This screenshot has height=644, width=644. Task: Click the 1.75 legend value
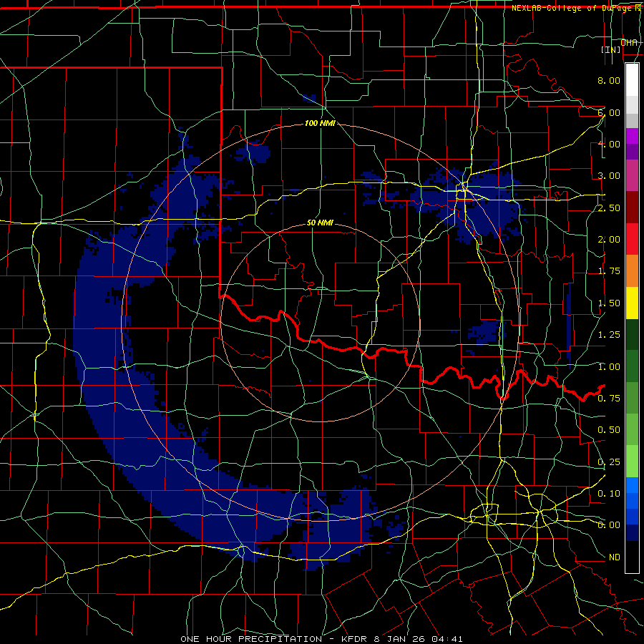tap(609, 271)
